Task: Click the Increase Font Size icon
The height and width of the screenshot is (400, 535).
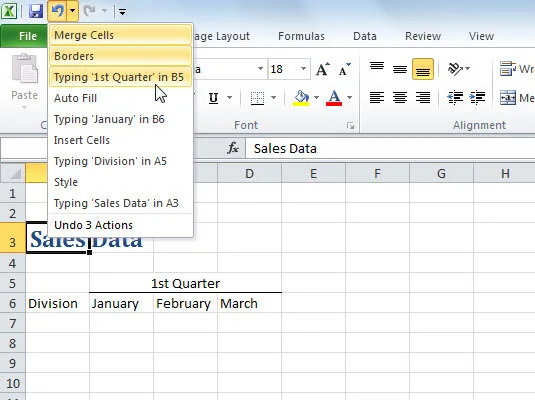Action: (322, 69)
